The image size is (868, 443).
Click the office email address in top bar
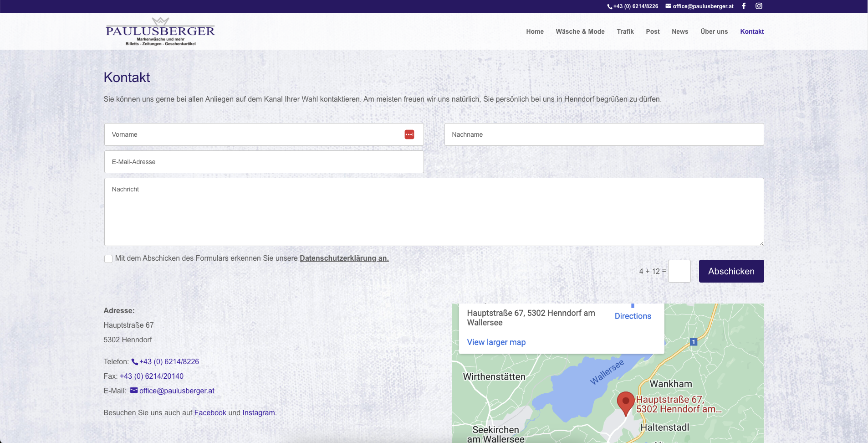pyautogui.click(x=700, y=6)
